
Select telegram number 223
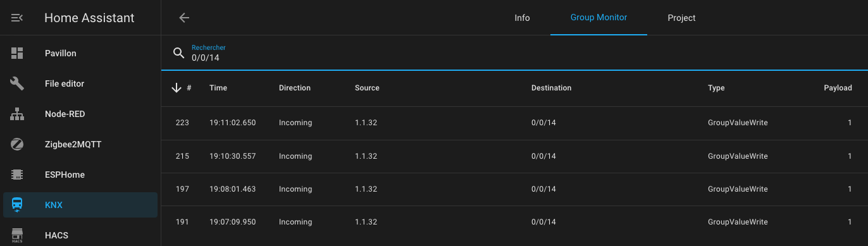click(182, 123)
